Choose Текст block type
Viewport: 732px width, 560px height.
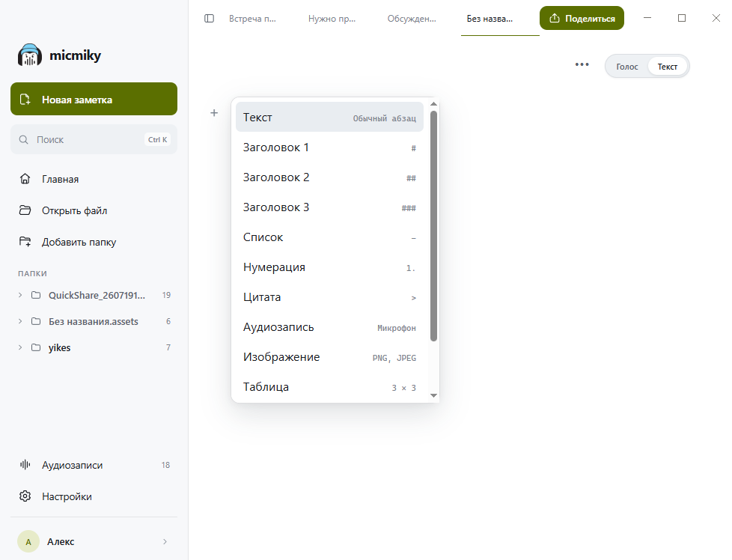329,118
